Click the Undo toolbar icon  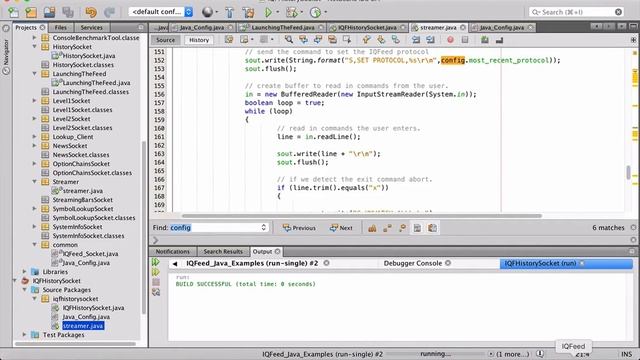[91, 12]
